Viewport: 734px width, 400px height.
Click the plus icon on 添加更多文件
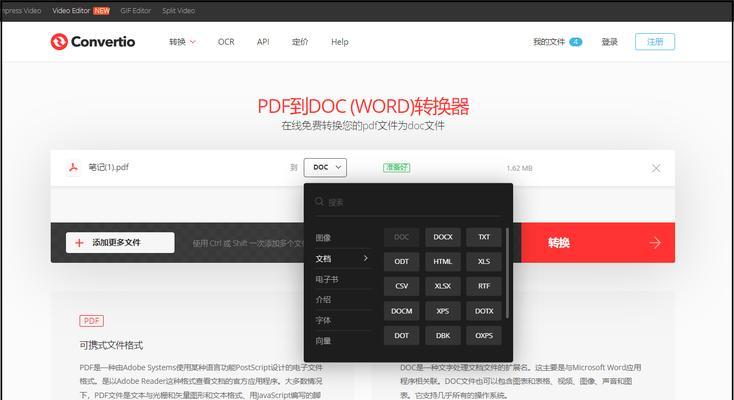click(x=79, y=243)
